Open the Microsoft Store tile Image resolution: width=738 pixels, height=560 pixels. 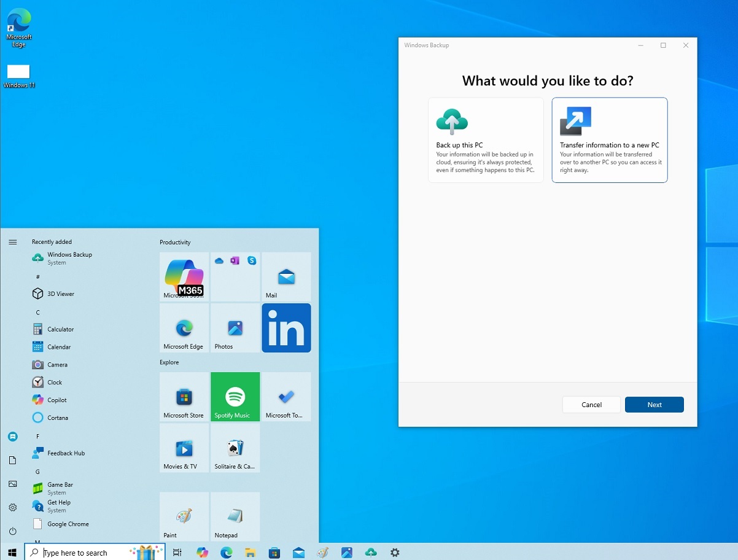(x=184, y=396)
